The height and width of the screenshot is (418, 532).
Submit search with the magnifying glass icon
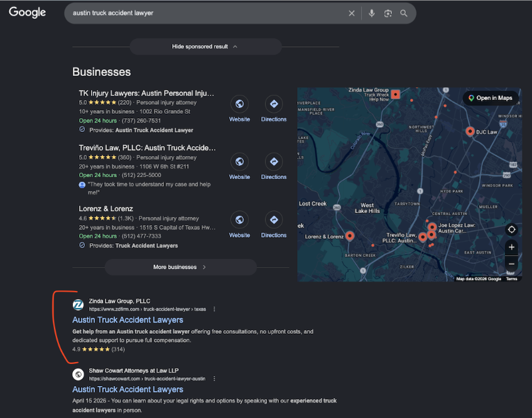pyautogui.click(x=403, y=13)
